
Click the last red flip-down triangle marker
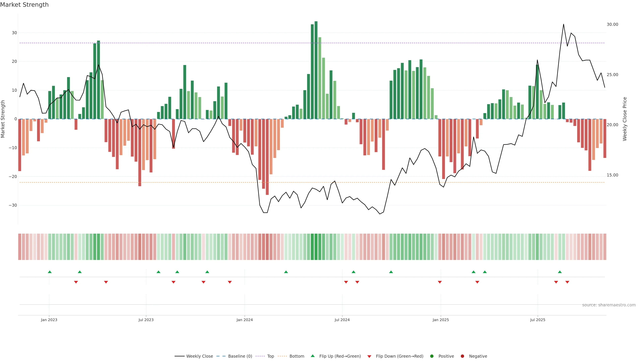[x=567, y=282]
